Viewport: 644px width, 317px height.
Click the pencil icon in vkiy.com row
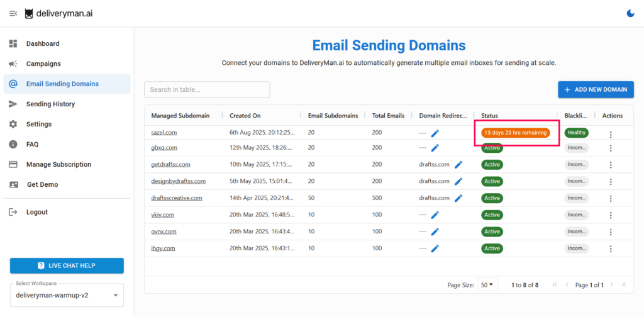pyautogui.click(x=435, y=214)
